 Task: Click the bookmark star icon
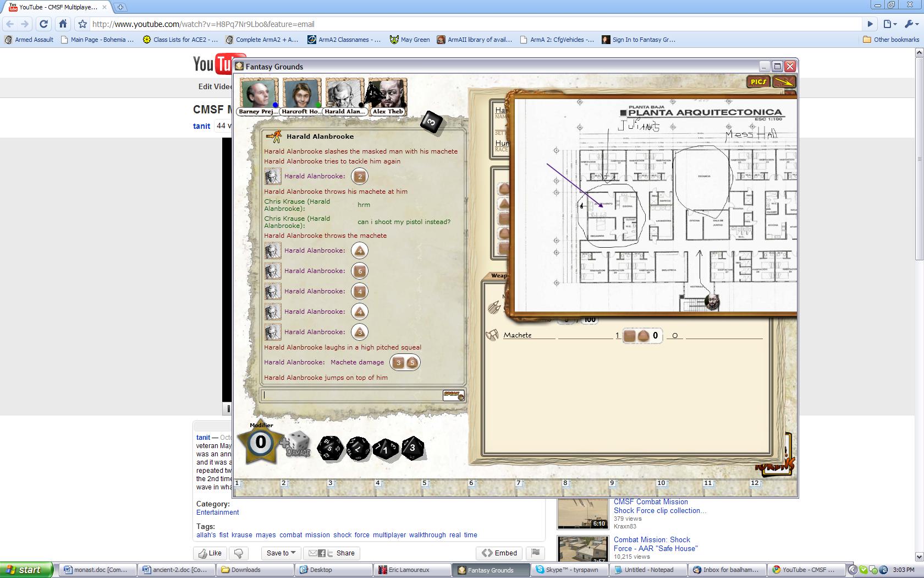[82, 24]
